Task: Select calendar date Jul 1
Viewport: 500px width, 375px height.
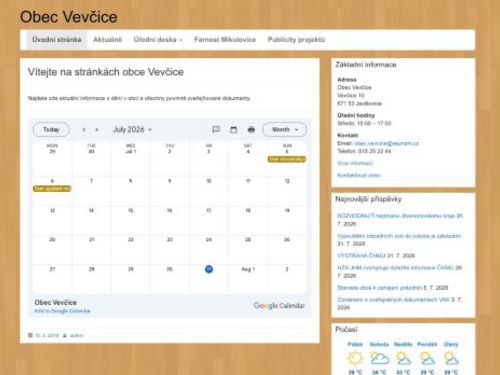Action: click(x=131, y=151)
